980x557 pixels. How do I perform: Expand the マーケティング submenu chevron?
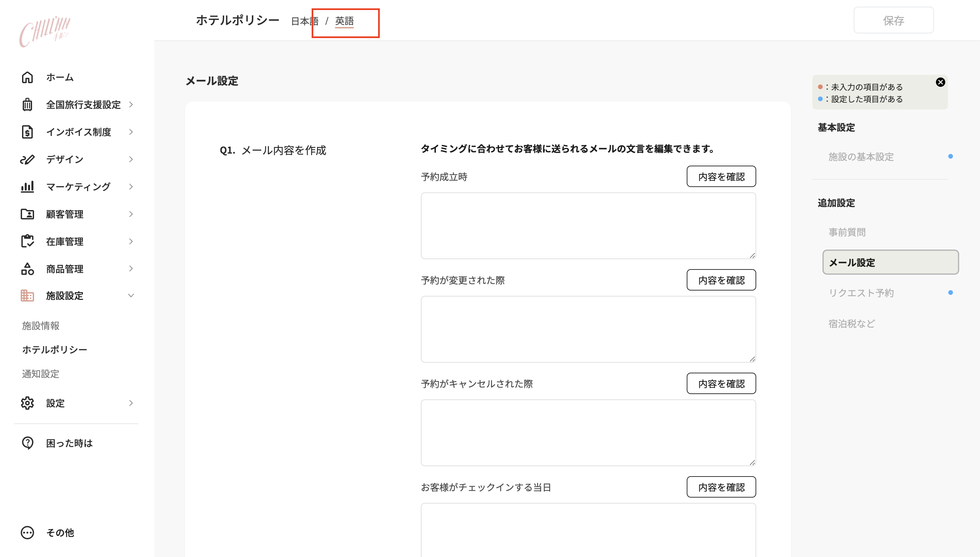click(131, 186)
